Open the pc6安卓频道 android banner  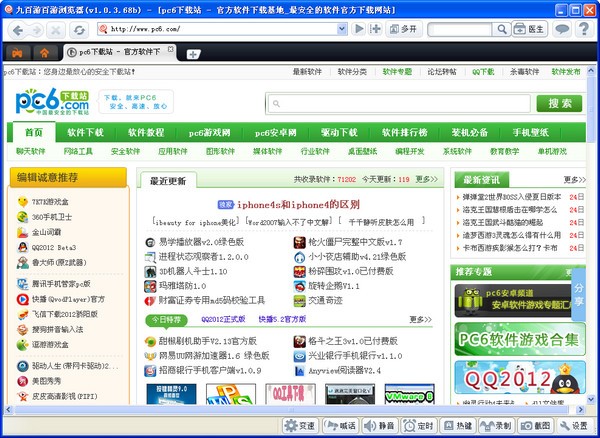pyautogui.click(x=513, y=301)
